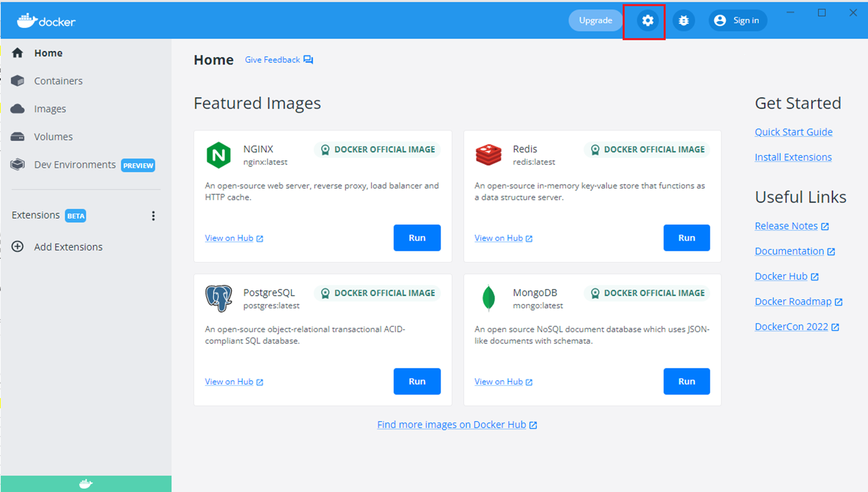This screenshot has height=492, width=868.
Task: Click the nginx:latest tag text
Action: [x=265, y=162]
